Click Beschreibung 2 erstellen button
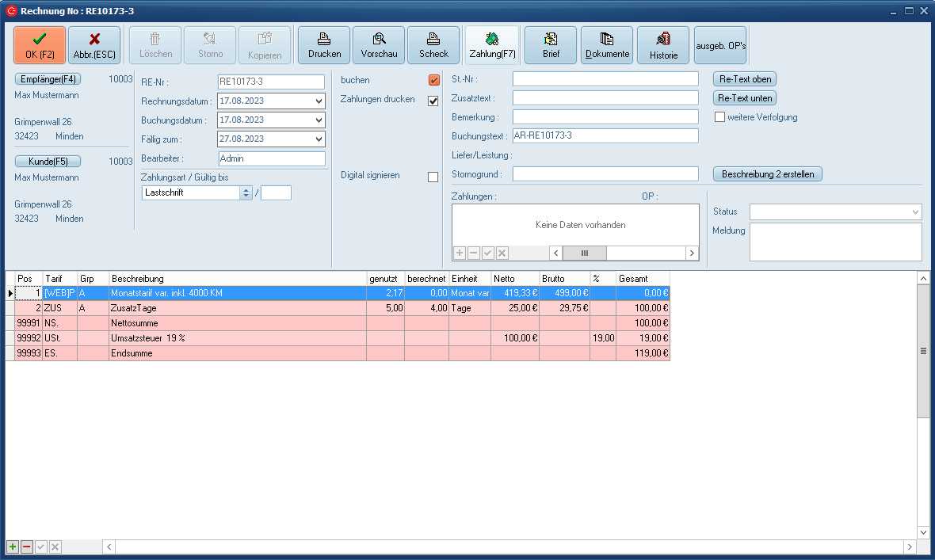 click(x=768, y=174)
